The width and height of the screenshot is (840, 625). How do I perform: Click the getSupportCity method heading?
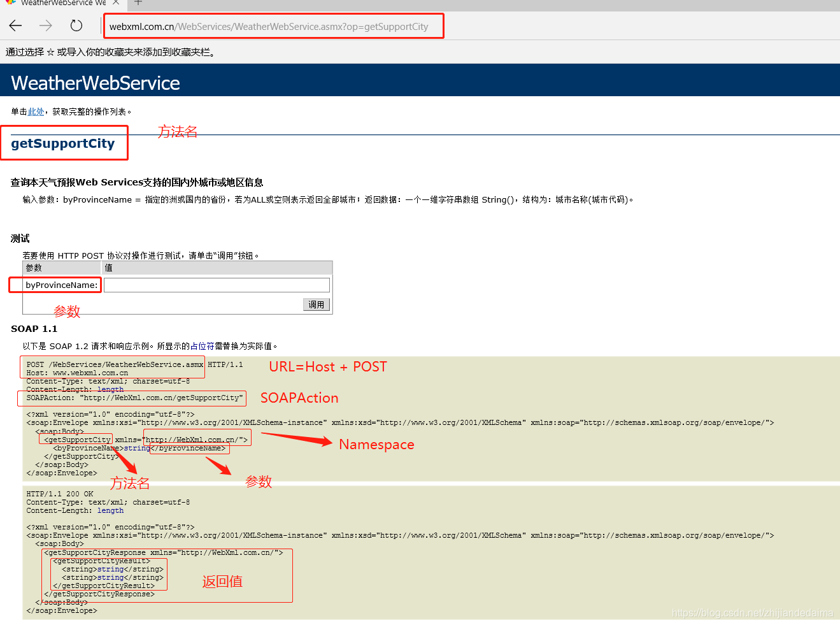pos(63,143)
